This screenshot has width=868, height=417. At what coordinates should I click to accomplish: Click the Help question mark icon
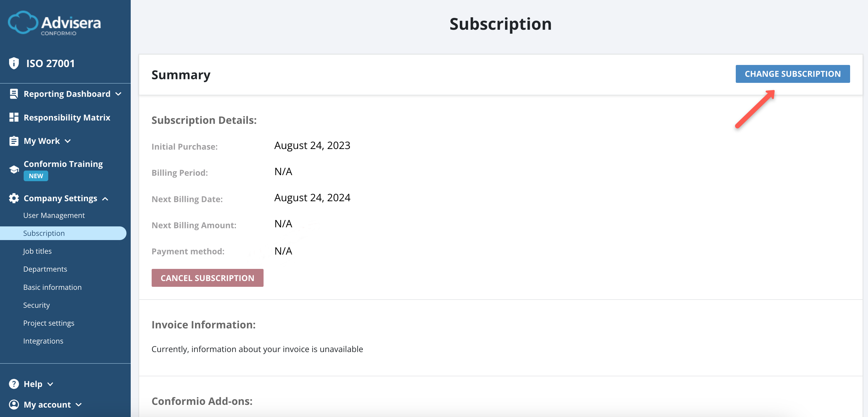click(x=13, y=384)
